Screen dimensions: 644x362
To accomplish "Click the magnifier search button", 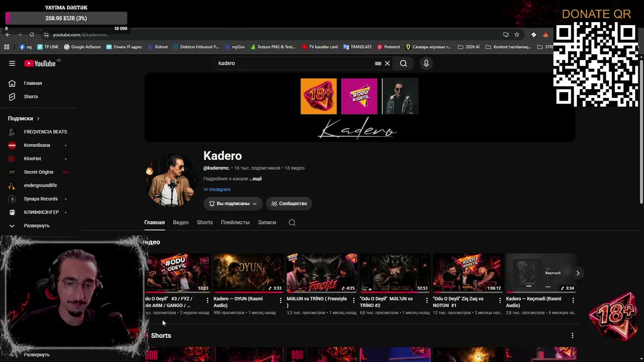I will (404, 63).
